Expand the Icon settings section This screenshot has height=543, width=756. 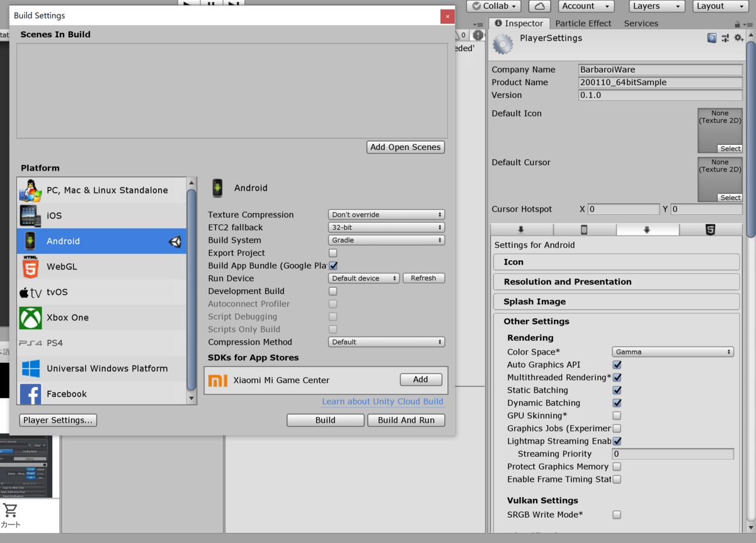(x=616, y=262)
